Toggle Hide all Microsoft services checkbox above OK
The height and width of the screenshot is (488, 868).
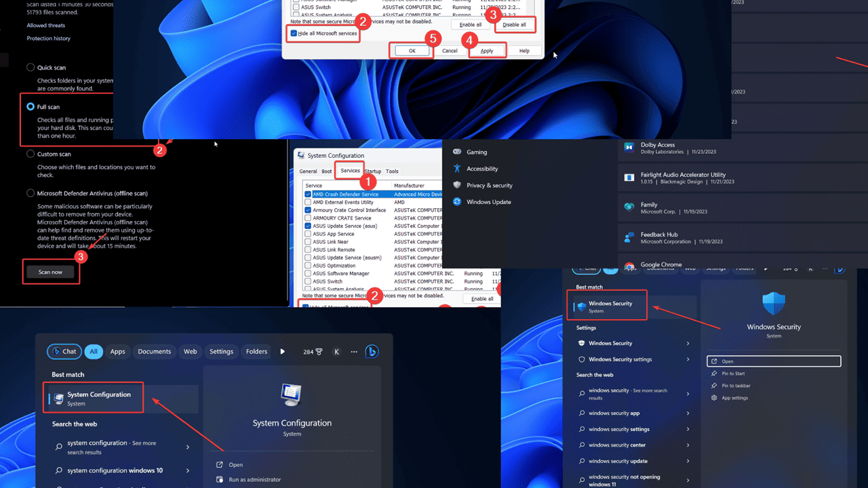point(294,33)
